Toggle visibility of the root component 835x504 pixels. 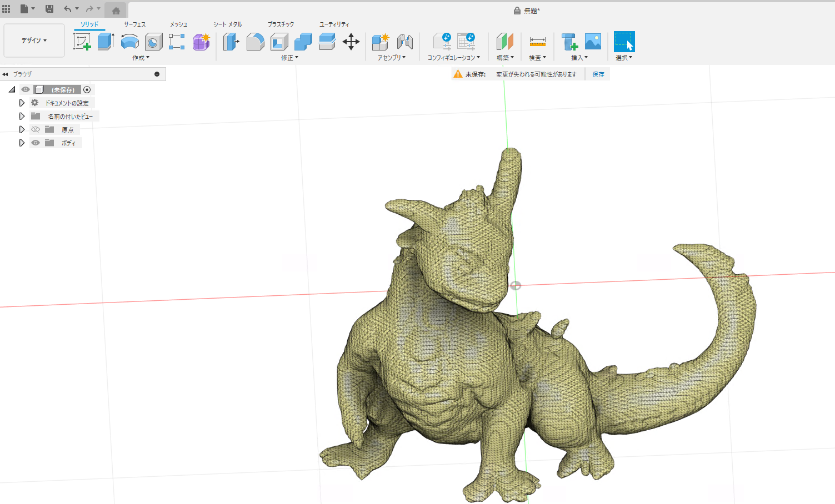click(26, 89)
